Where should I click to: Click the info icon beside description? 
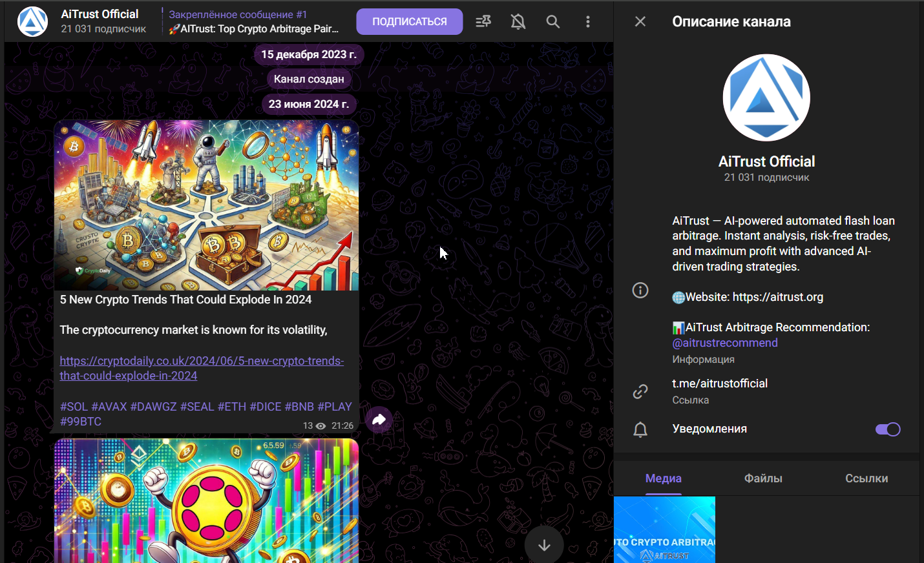point(640,290)
